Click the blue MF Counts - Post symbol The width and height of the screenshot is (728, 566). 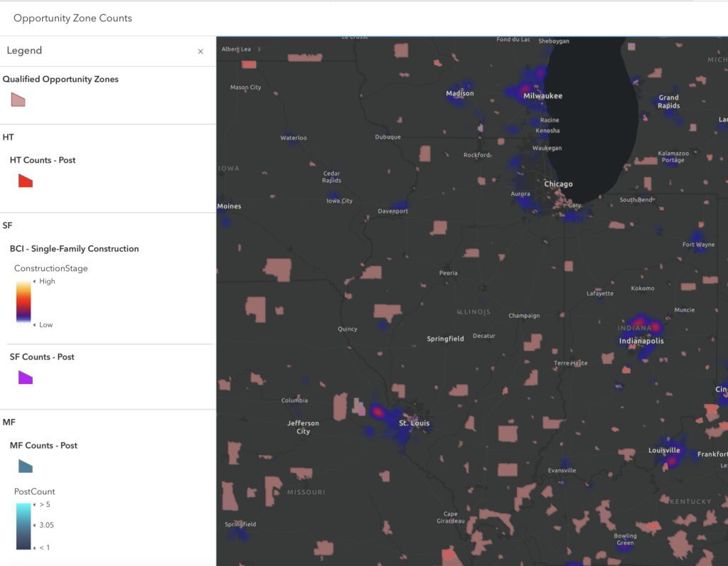point(26,466)
